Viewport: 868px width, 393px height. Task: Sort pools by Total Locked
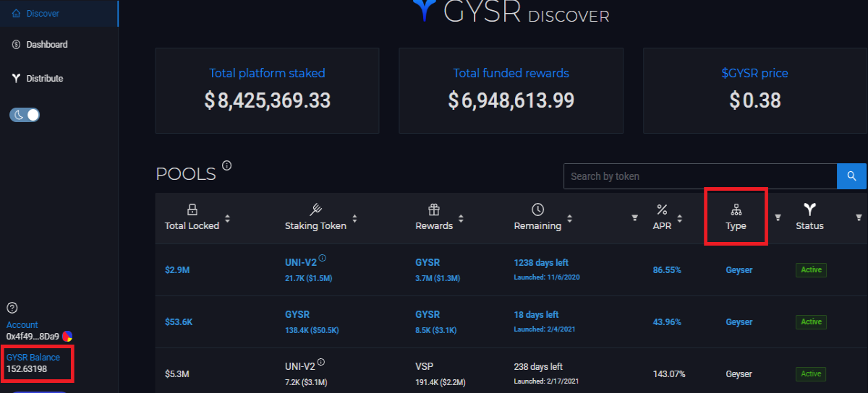(228, 218)
